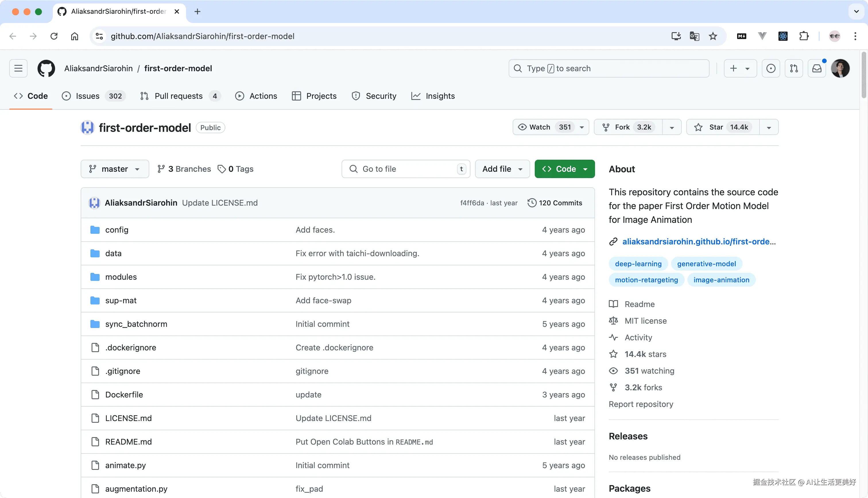Image resolution: width=868 pixels, height=498 pixels.
Task: Click the GitHub octocat logo
Action: [x=46, y=68]
